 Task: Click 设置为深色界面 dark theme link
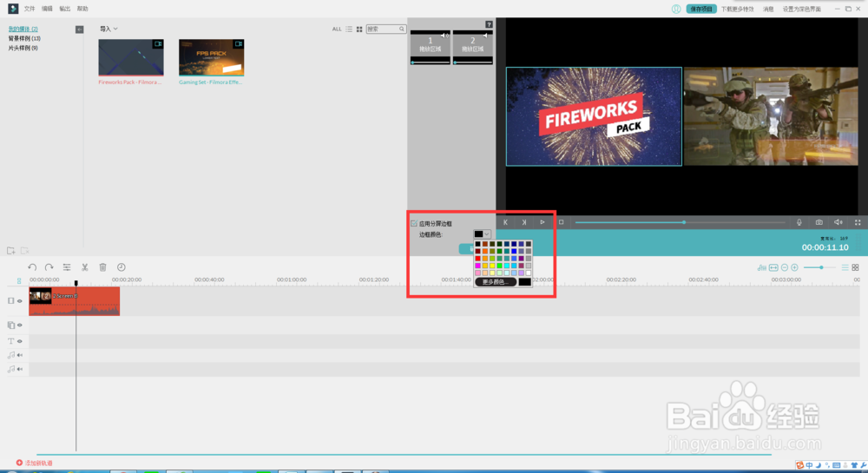(x=801, y=9)
